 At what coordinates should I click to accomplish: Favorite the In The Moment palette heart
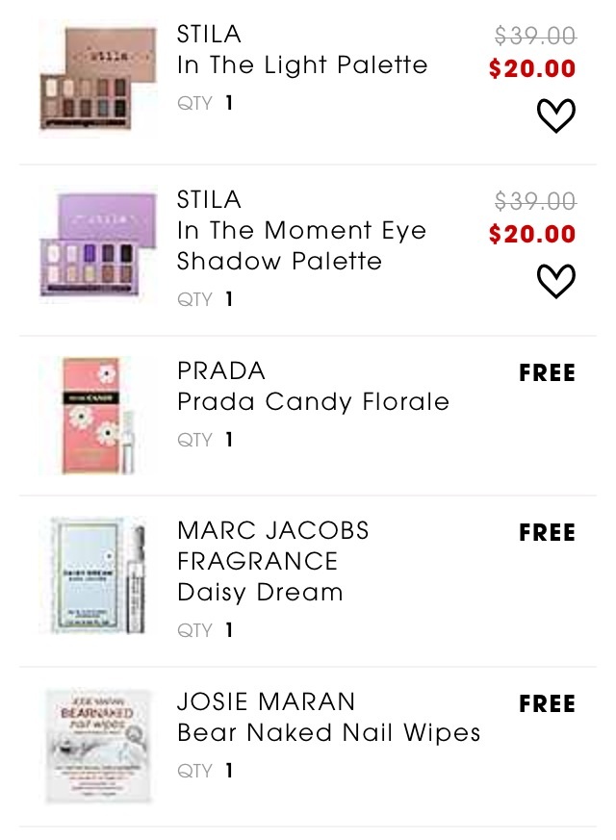tap(556, 281)
